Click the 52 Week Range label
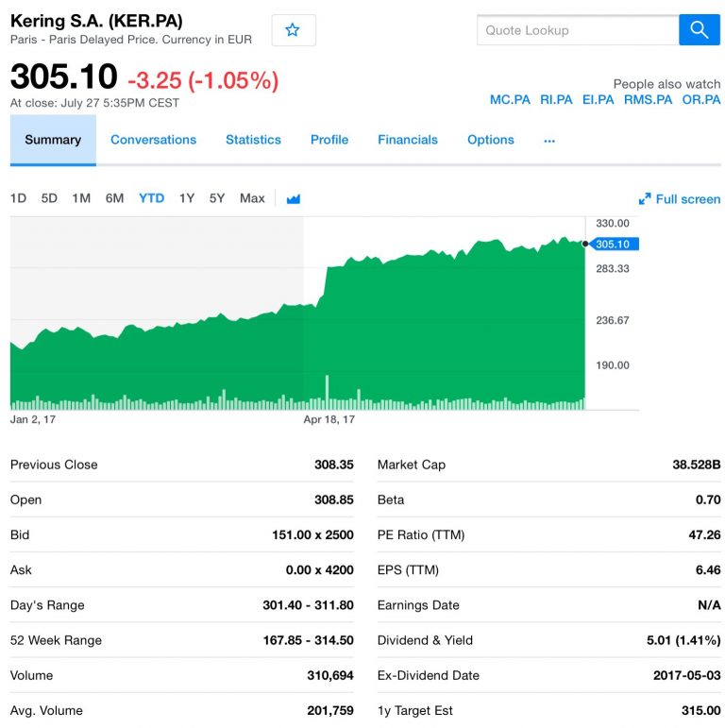The width and height of the screenshot is (725, 728). click(x=56, y=641)
